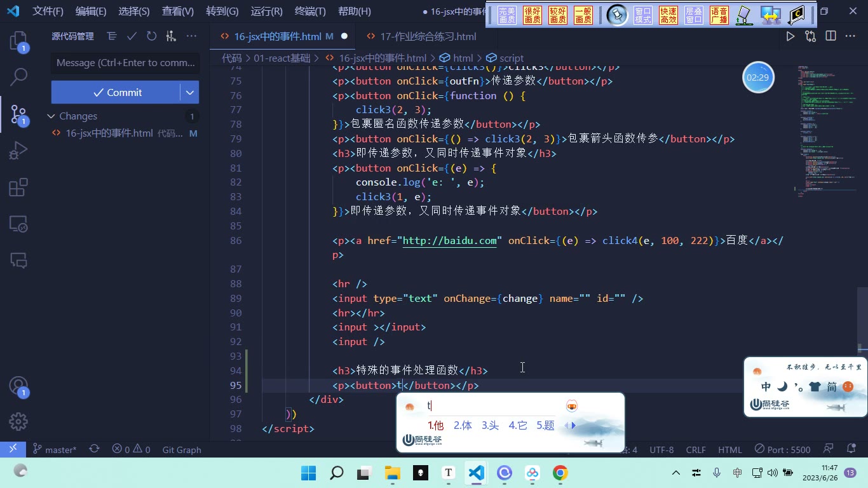Open the Accounts menu icon

point(18,386)
